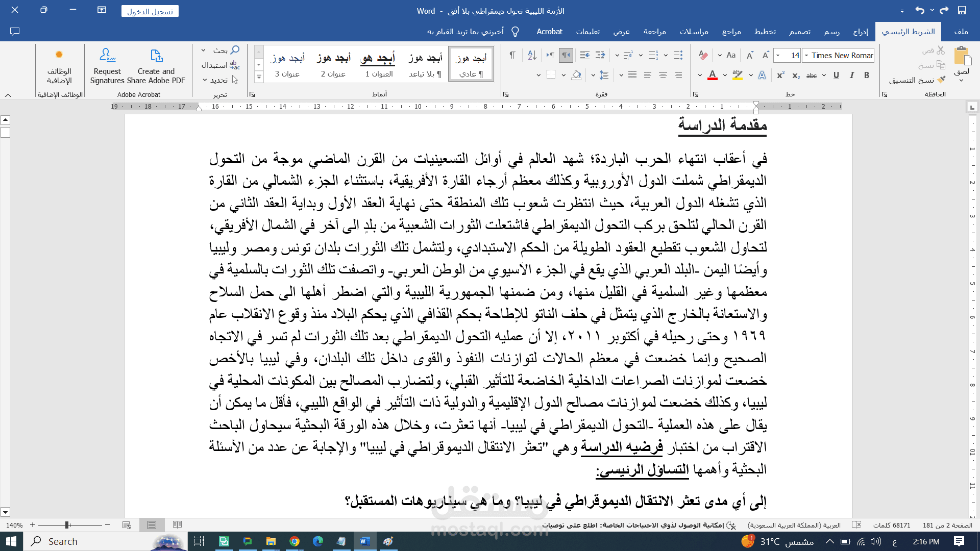
Task: Click the Clear Formatting eraser icon
Action: [703, 55]
